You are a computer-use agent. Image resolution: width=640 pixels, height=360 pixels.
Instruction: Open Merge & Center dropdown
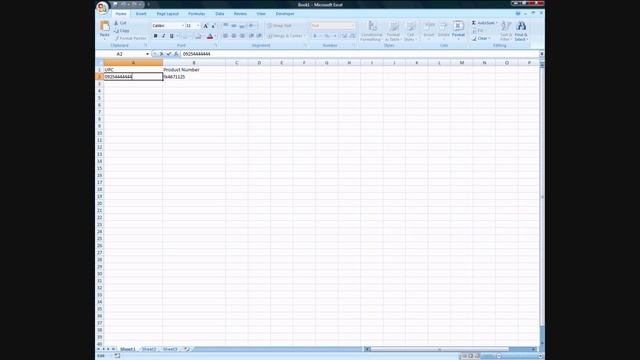(304, 36)
